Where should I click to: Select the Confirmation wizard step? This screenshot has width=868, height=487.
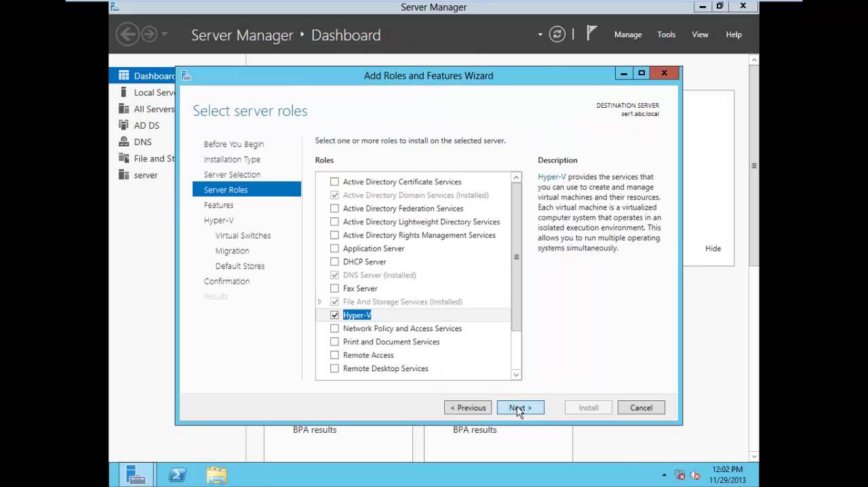pos(226,281)
